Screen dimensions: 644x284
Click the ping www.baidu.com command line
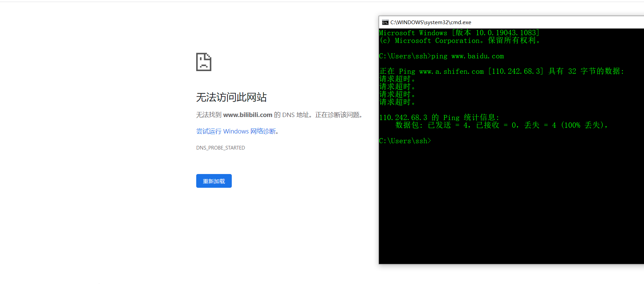point(441,56)
